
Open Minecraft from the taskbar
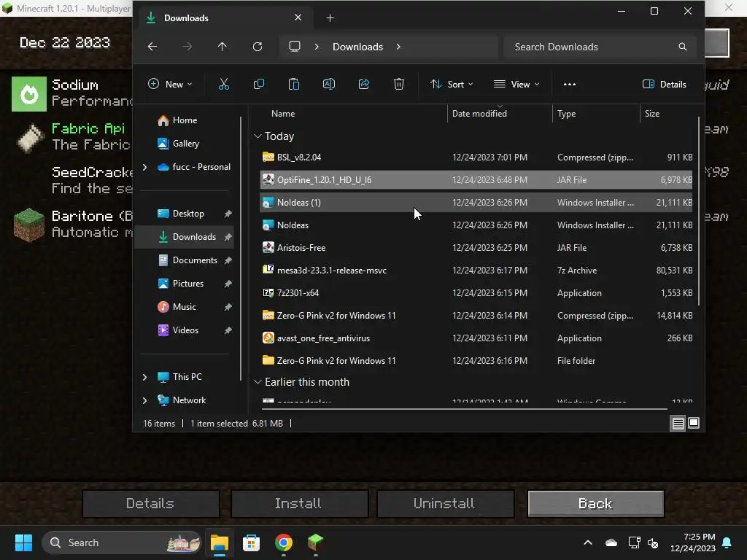[x=315, y=542]
